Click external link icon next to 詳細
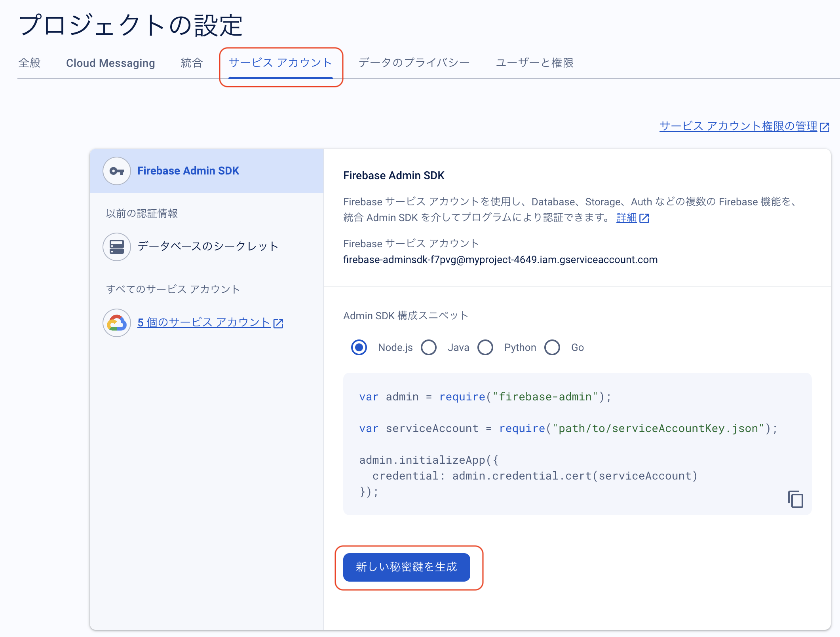The height and width of the screenshot is (637, 840). pos(645,218)
